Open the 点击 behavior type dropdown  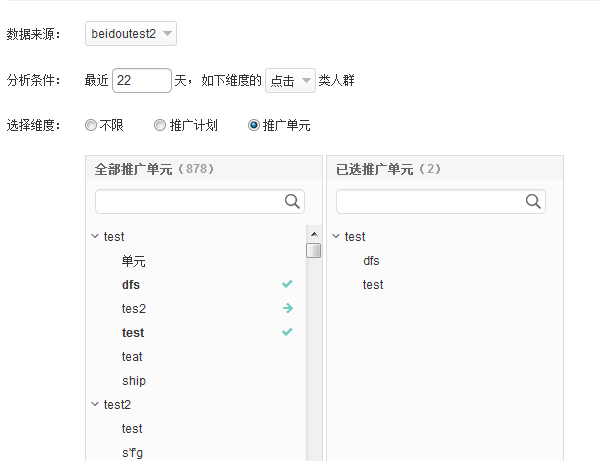pos(290,80)
